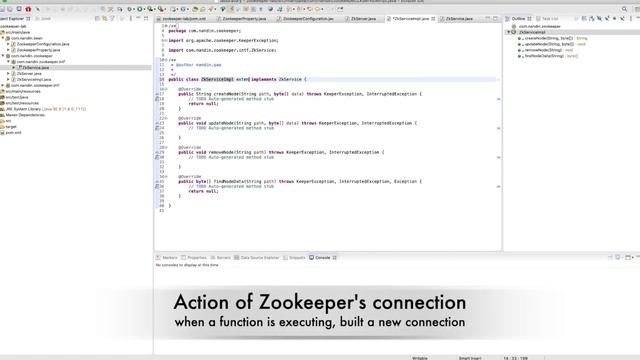The width and height of the screenshot is (640, 360).
Task: Maximize the Project Explorer panel
Action: pyautogui.click(x=146, y=18)
